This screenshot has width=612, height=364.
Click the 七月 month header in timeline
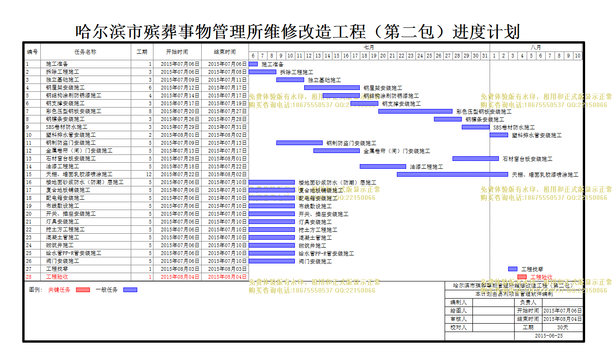[x=369, y=47]
